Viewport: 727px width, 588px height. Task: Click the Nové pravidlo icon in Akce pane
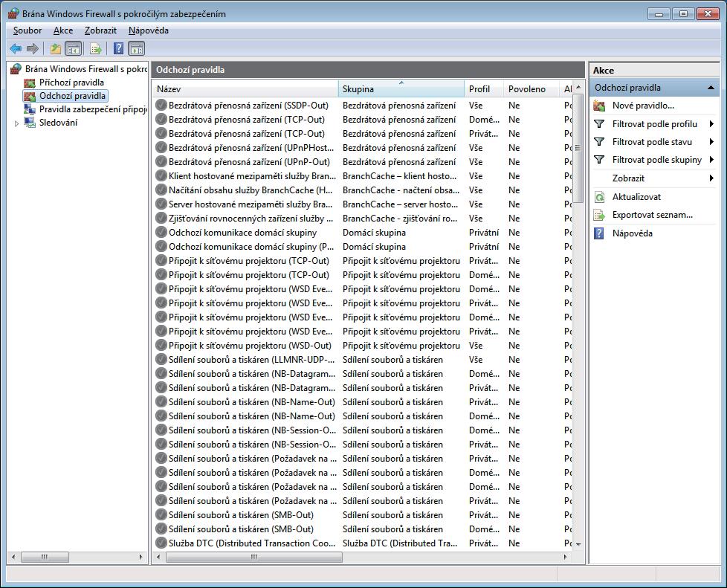(x=599, y=106)
